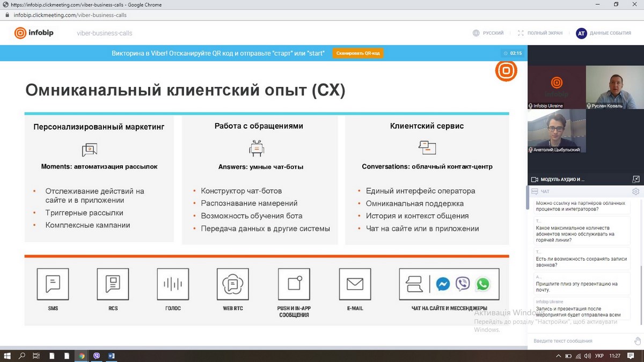
Task: Click the volume icon in system tray
Action: coord(588,356)
